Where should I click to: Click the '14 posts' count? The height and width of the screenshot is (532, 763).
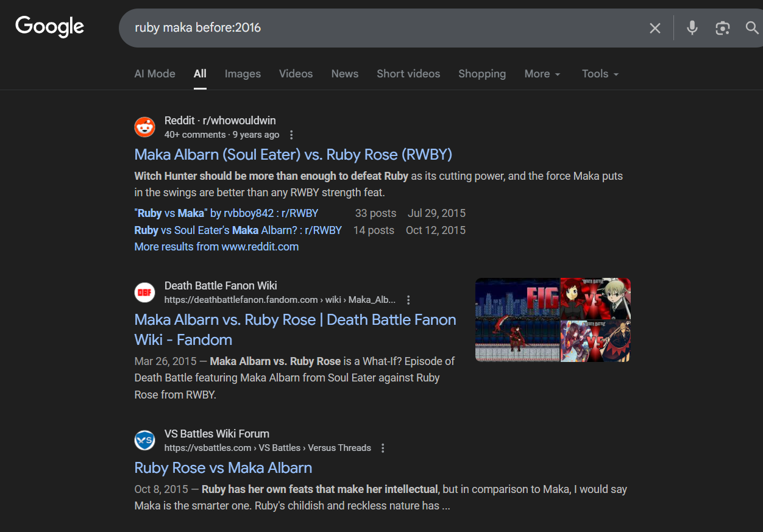point(374,230)
